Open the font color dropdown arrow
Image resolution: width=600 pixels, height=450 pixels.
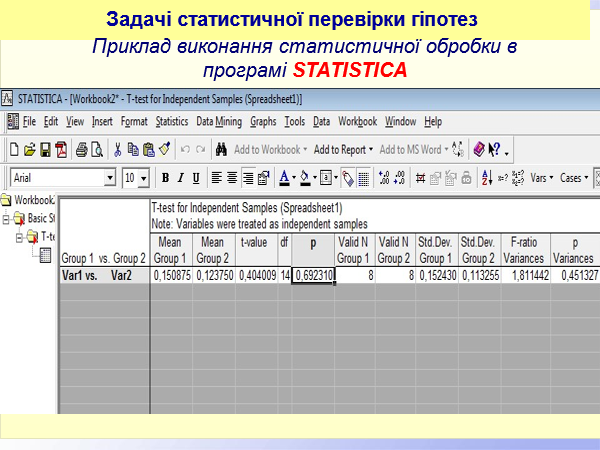click(294, 178)
